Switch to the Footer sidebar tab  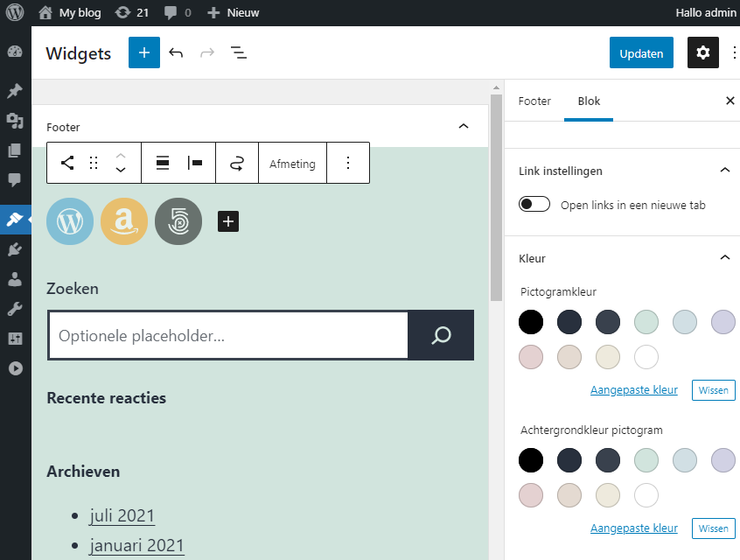click(534, 101)
